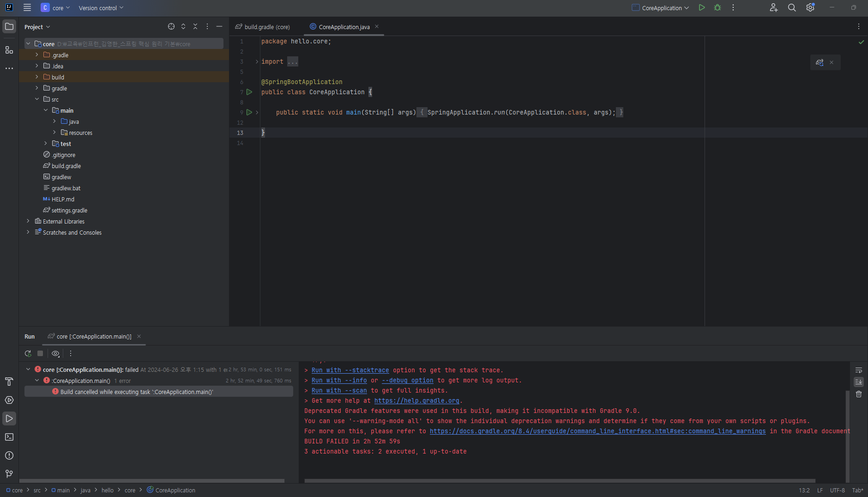Run CoreApplication with the green play button
This screenshot has height=497, width=868.
point(702,7)
